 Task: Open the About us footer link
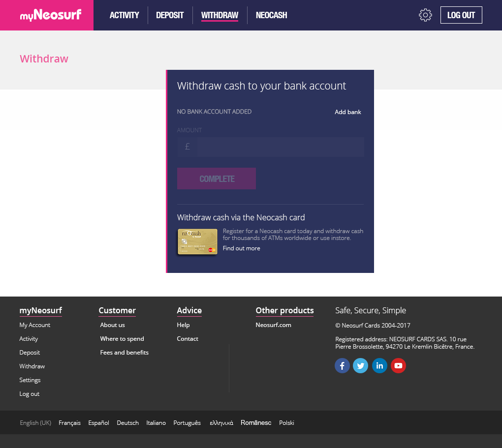[112, 325]
